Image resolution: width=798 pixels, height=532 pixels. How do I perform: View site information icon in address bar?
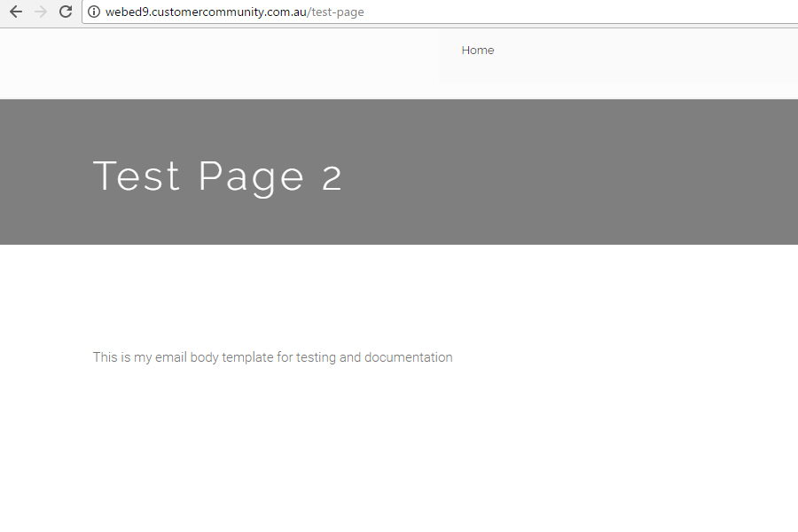[94, 12]
